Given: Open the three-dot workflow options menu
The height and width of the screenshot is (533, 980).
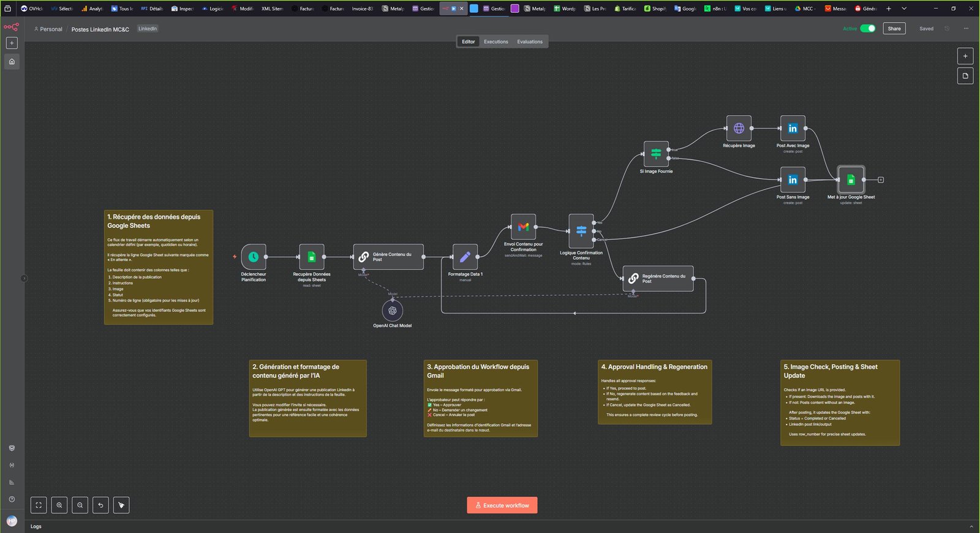Looking at the screenshot, I should coord(966,29).
